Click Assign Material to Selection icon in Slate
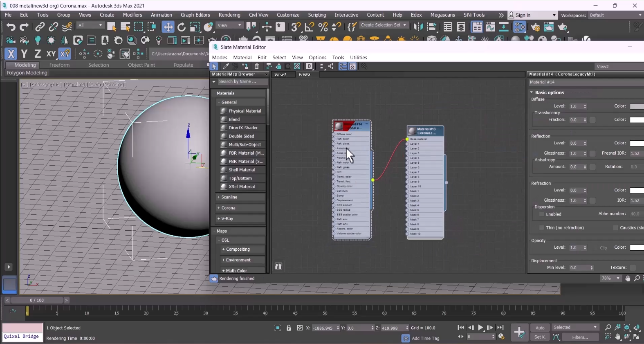This screenshot has height=344, width=644. click(x=245, y=66)
